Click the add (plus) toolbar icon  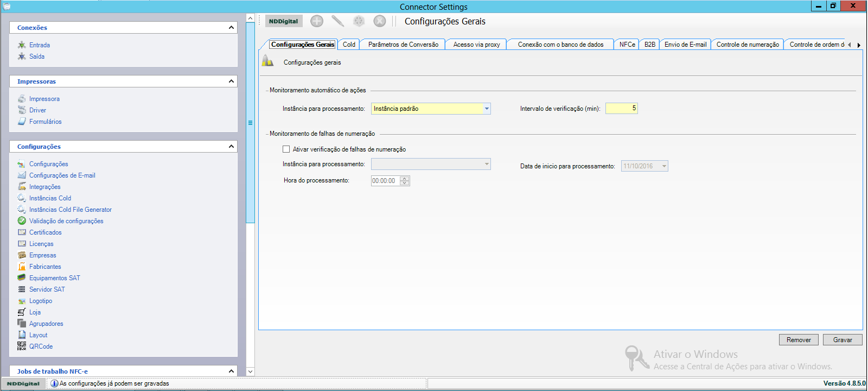(x=317, y=21)
